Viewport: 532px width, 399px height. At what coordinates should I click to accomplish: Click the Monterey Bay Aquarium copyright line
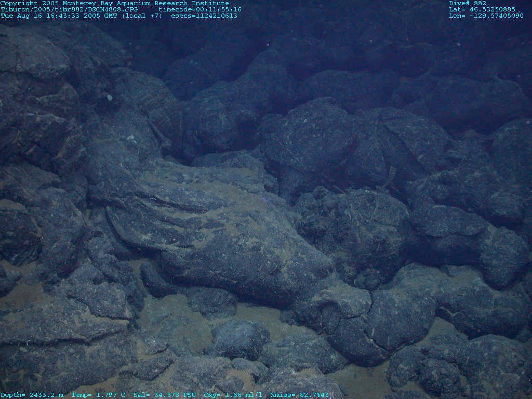click(115, 3)
